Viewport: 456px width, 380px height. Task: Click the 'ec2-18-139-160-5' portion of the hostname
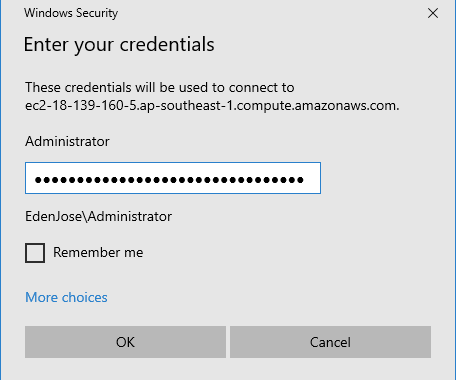point(81,106)
